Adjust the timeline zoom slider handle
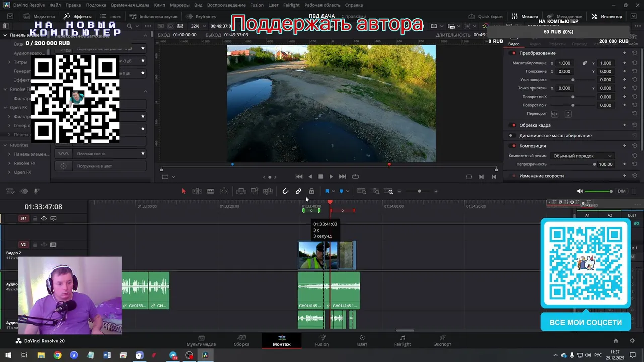644x362 pixels. (x=419, y=191)
